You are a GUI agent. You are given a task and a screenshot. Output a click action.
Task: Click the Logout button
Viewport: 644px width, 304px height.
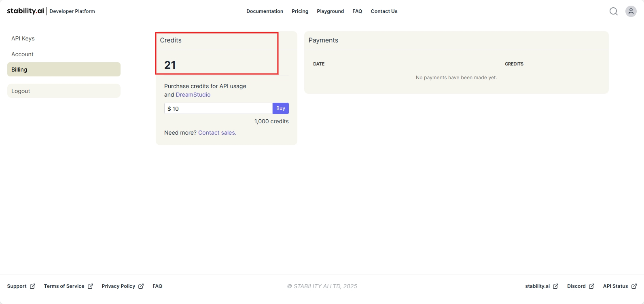[x=64, y=91]
